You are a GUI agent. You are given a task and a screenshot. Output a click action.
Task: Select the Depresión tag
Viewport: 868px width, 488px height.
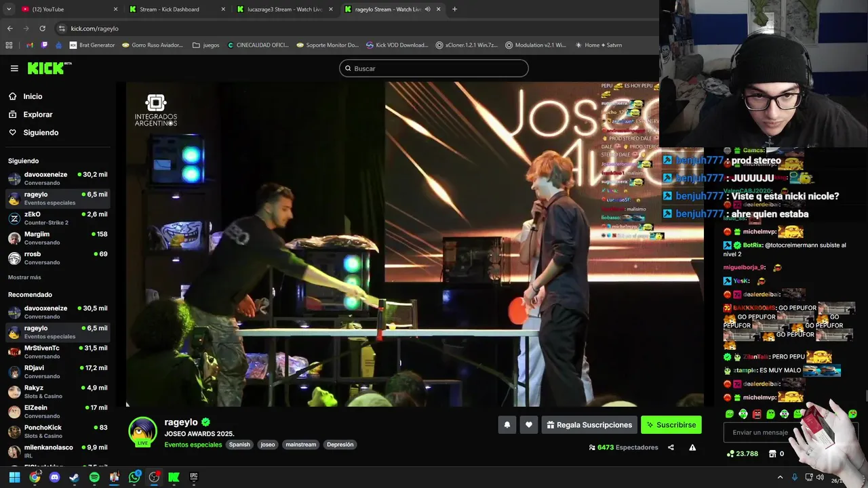coord(340,445)
